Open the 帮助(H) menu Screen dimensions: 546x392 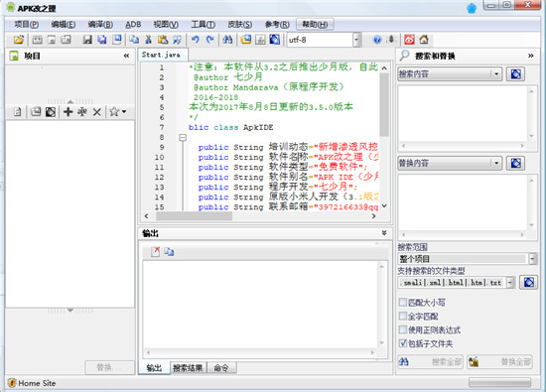point(315,25)
